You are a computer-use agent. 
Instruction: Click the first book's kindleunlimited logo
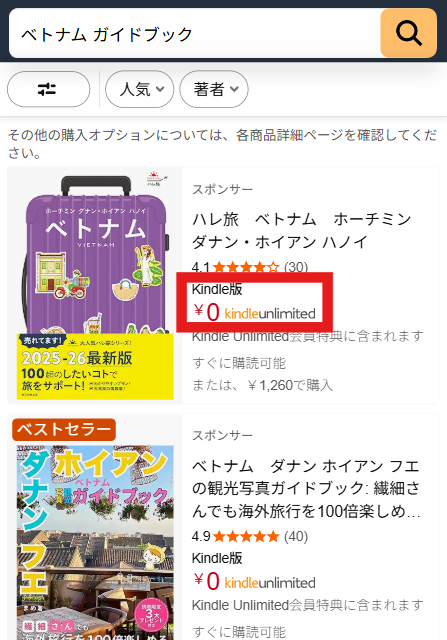tap(270, 313)
